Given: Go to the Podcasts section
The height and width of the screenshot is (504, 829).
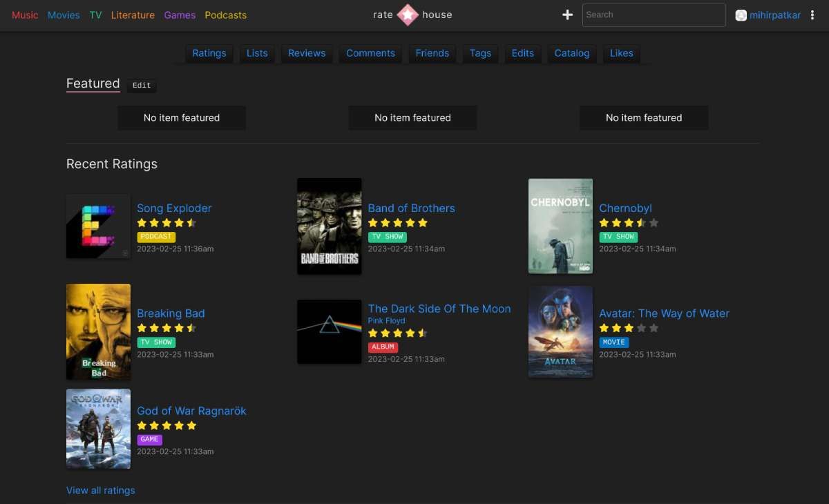Looking at the screenshot, I should (x=225, y=15).
